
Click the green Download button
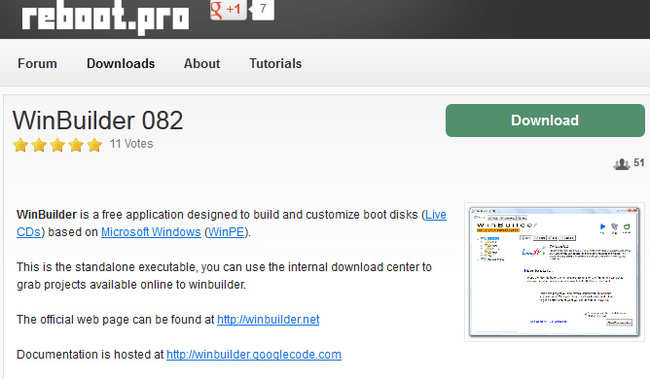[x=545, y=120]
